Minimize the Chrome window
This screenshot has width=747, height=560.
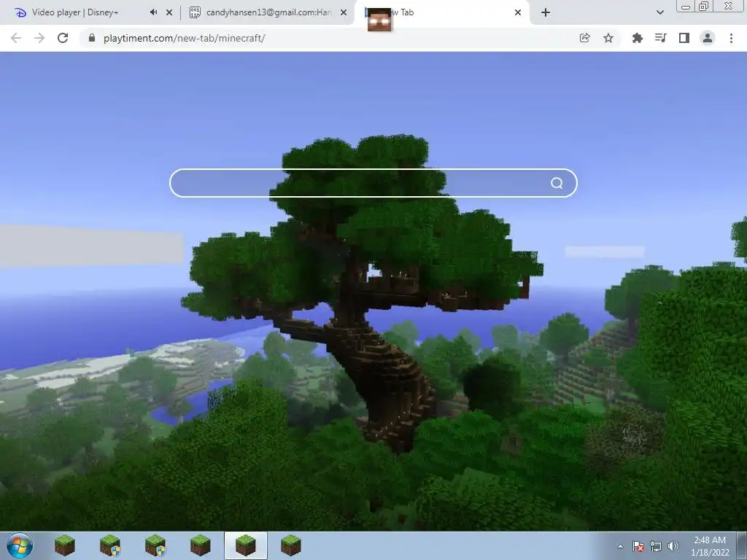686,6
